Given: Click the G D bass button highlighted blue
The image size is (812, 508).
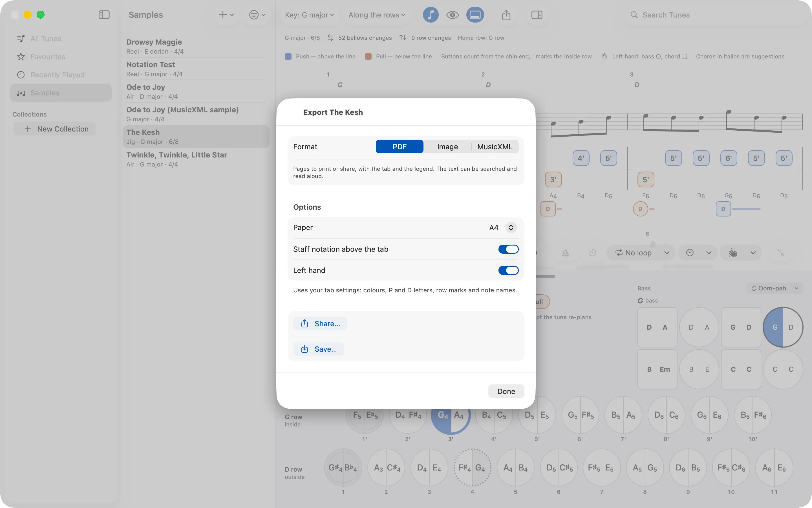Looking at the screenshot, I should [783, 327].
